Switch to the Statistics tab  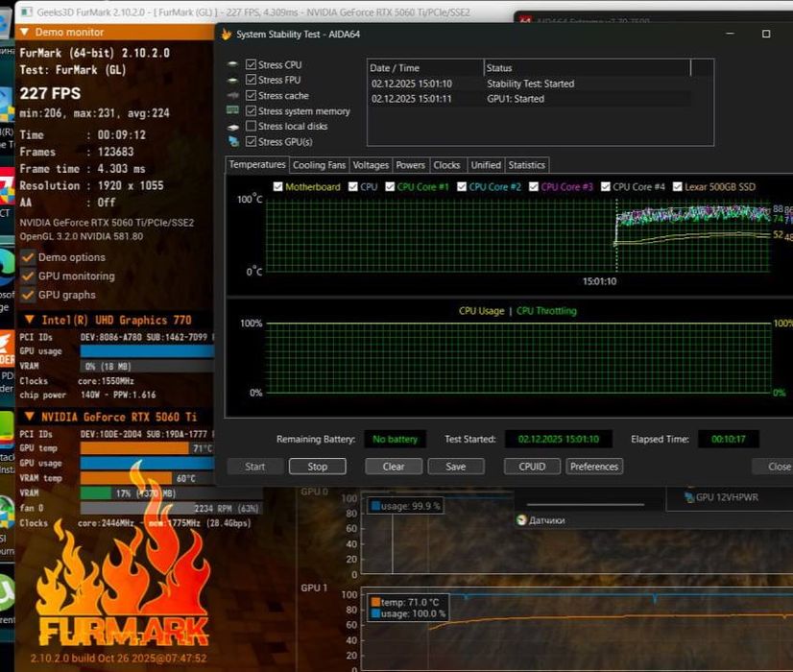[x=527, y=165]
